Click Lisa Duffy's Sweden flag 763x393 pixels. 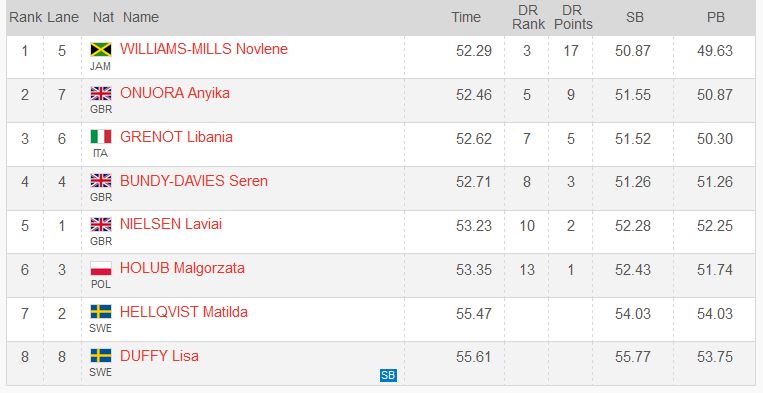pos(101,356)
